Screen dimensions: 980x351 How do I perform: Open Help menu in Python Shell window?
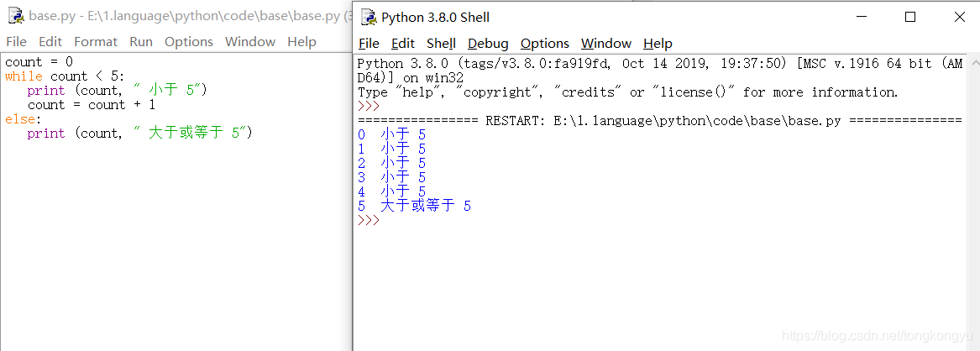[x=658, y=44]
